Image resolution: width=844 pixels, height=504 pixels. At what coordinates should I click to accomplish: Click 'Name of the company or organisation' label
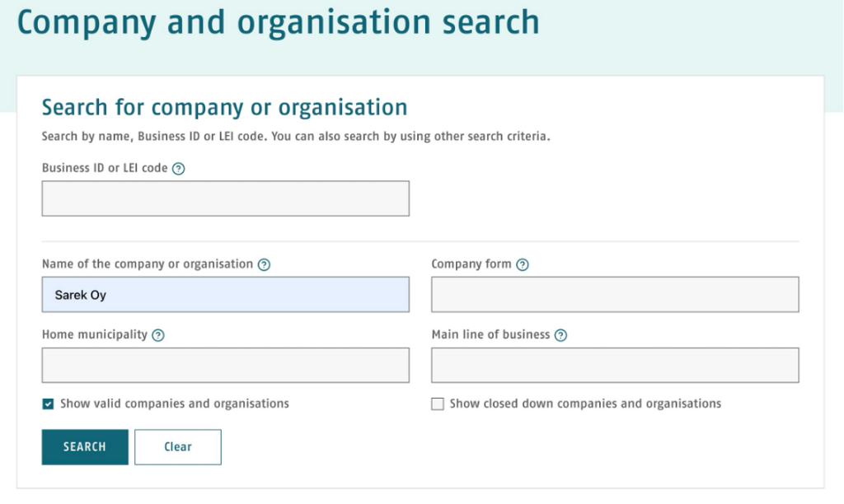point(148,264)
